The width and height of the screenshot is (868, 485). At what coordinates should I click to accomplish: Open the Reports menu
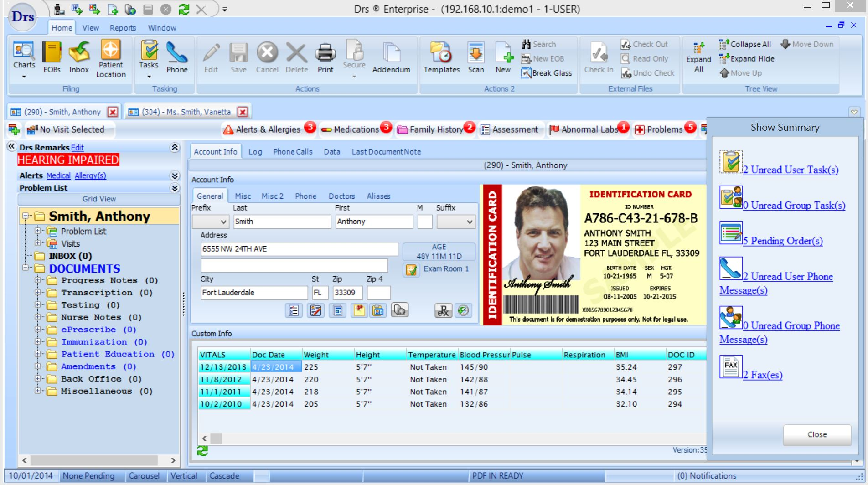(x=122, y=28)
